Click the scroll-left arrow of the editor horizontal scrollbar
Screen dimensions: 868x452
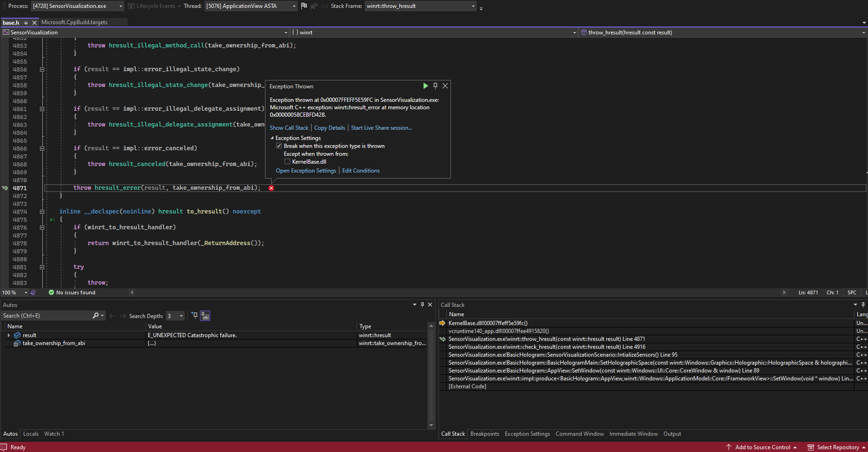132,292
